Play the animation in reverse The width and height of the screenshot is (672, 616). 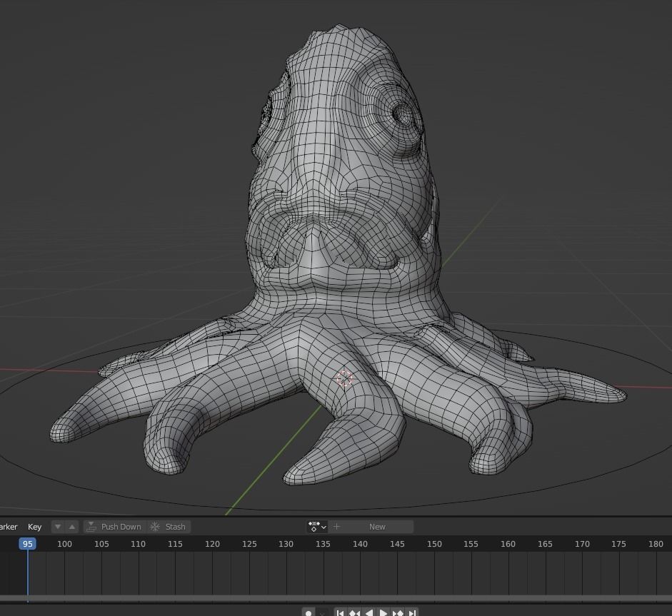[x=369, y=612]
